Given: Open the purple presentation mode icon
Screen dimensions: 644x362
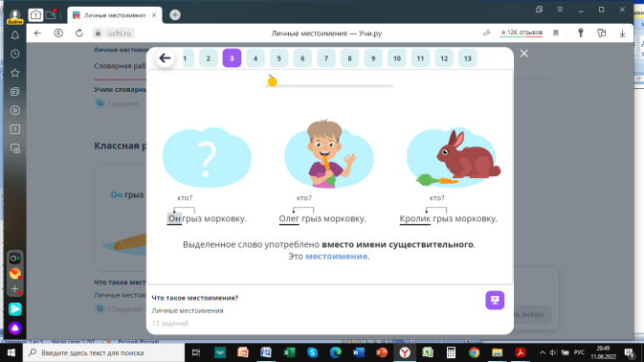Looking at the screenshot, I should [495, 300].
